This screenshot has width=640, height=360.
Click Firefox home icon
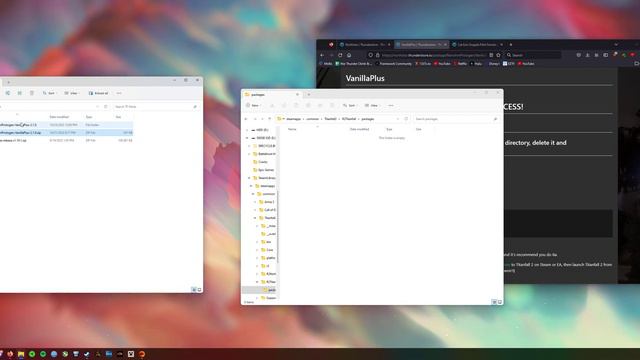pyautogui.click(x=349, y=55)
